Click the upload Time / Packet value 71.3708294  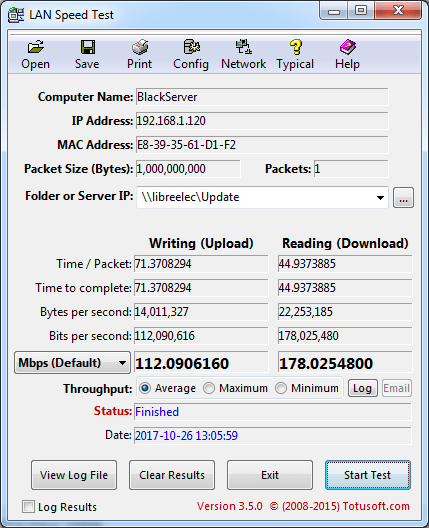pos(201,264)
